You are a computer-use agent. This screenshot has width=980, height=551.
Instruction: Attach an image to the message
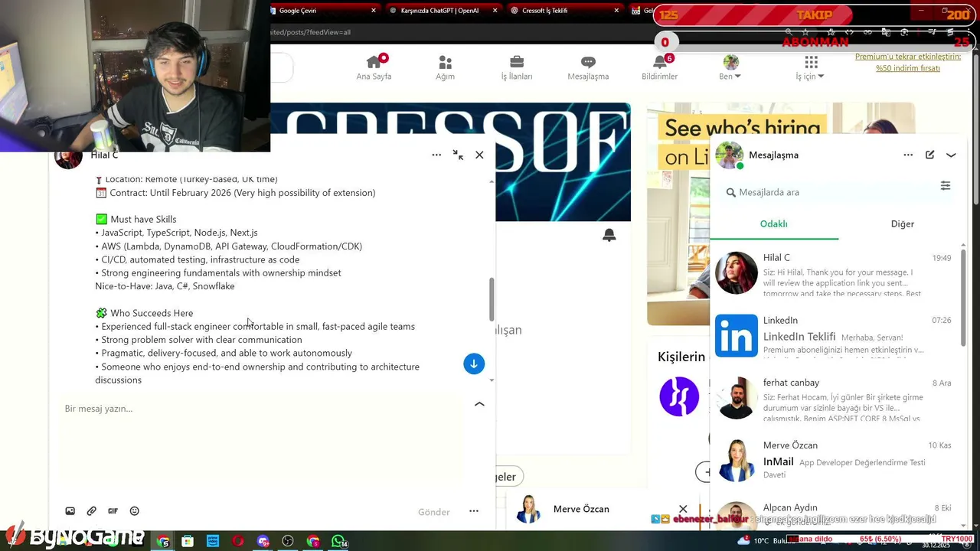[x=70, y=511]
